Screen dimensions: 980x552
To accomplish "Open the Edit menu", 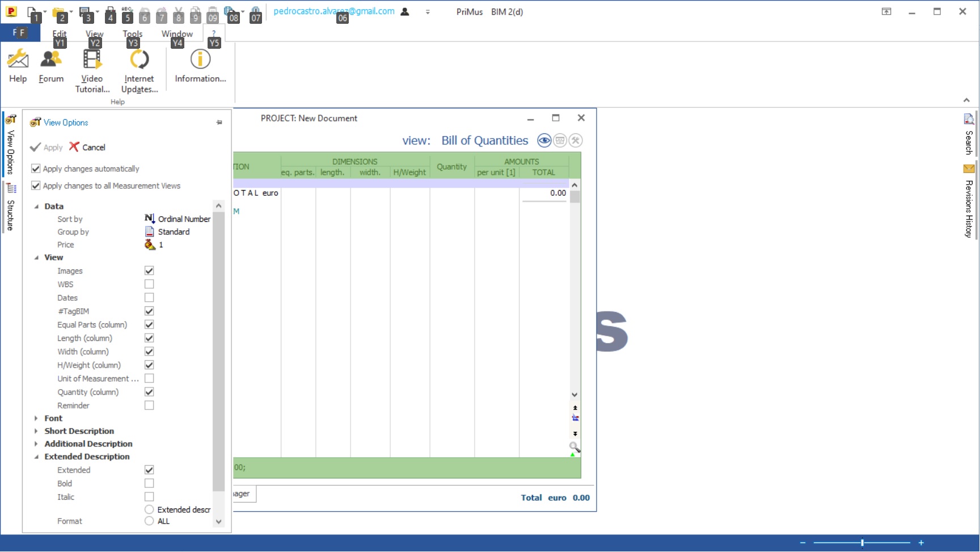I will click(x=60, y=33).
